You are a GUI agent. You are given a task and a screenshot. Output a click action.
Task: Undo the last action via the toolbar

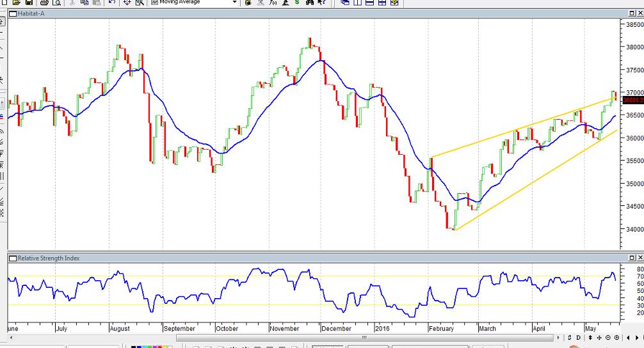(x=112, y=3)
